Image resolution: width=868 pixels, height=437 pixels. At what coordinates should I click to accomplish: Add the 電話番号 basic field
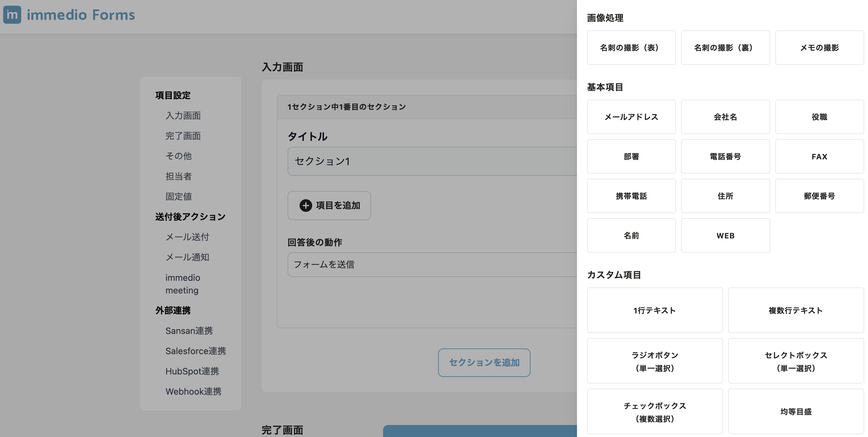tap(725, 156)
